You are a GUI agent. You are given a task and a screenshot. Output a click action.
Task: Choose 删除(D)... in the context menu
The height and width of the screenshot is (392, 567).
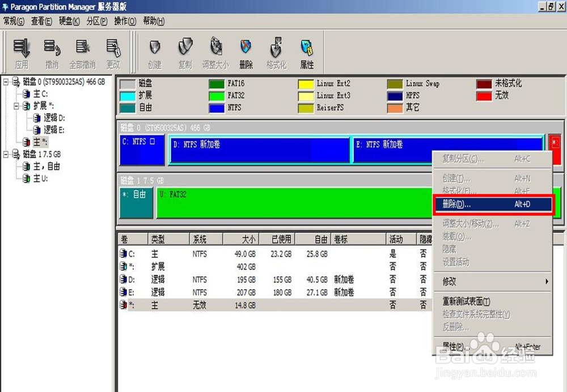click(493, 204)
